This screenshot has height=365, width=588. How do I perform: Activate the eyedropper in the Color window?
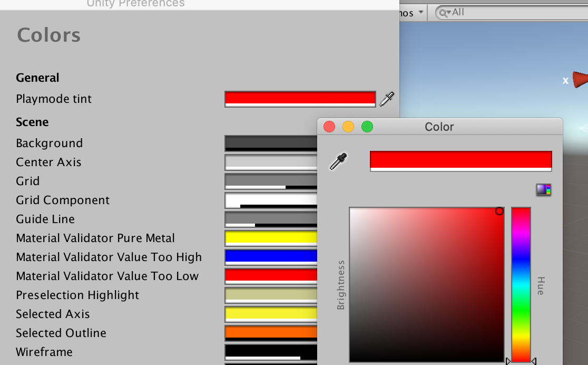pyautogui.click(x=338, y=161)
